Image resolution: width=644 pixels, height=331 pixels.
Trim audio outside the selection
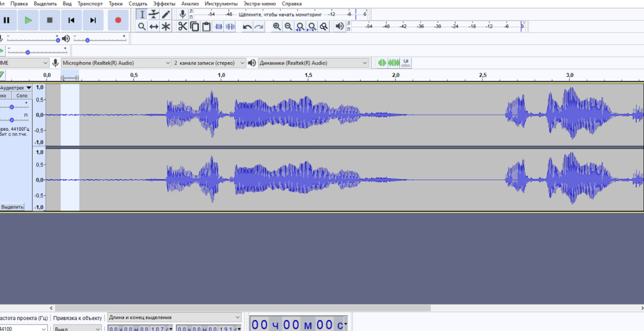tap(218, 27)
